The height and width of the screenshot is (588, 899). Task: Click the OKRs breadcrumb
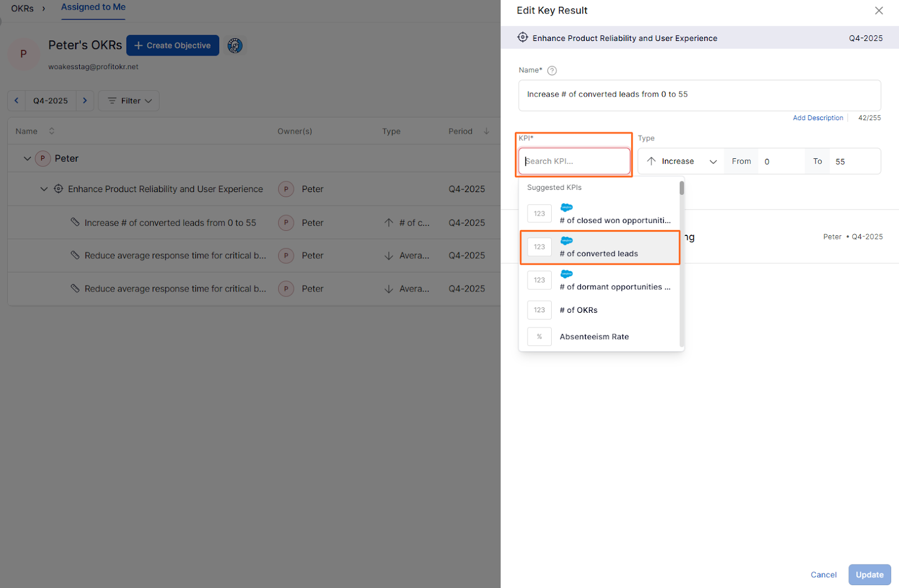pos(22,8)
